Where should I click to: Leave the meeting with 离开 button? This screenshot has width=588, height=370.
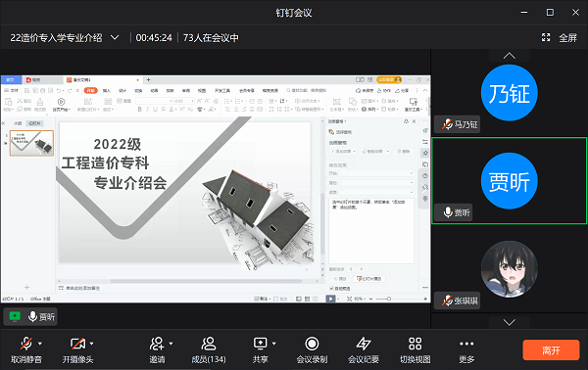point(551,350)
